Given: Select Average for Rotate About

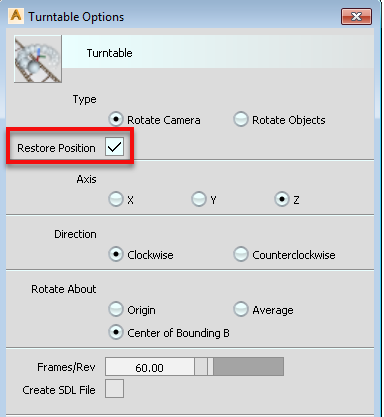Looking at the screenshot, I should [x=241, y=309].
